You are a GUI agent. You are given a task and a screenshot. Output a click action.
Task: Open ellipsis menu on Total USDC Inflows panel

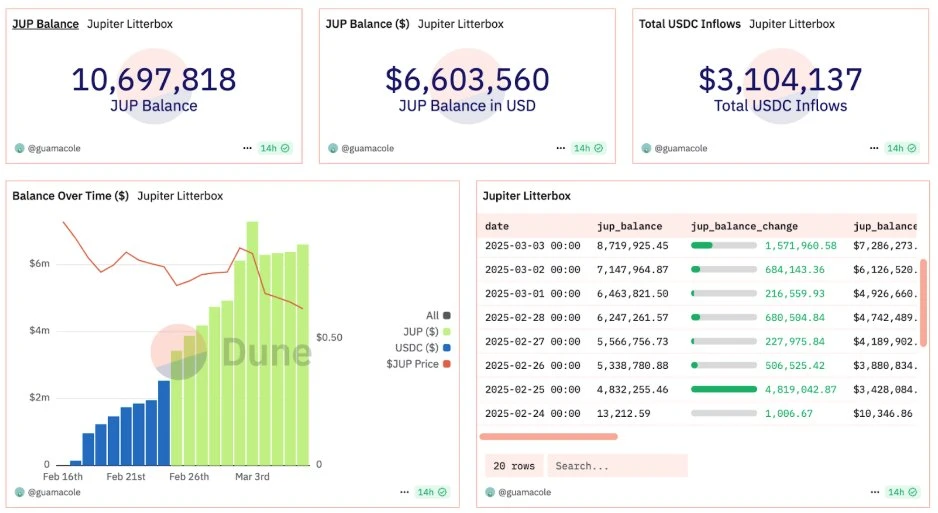point(874,148)
